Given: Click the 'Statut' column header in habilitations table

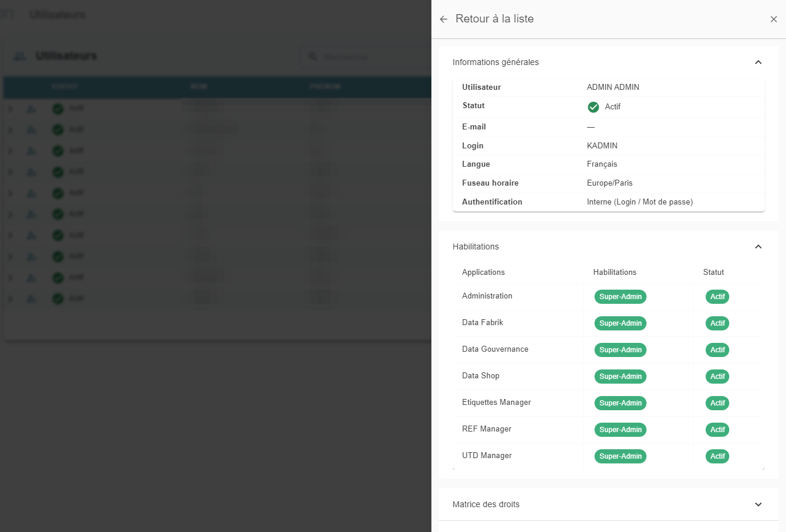Looking at the screenshot, I should click(x=713, y=273).
